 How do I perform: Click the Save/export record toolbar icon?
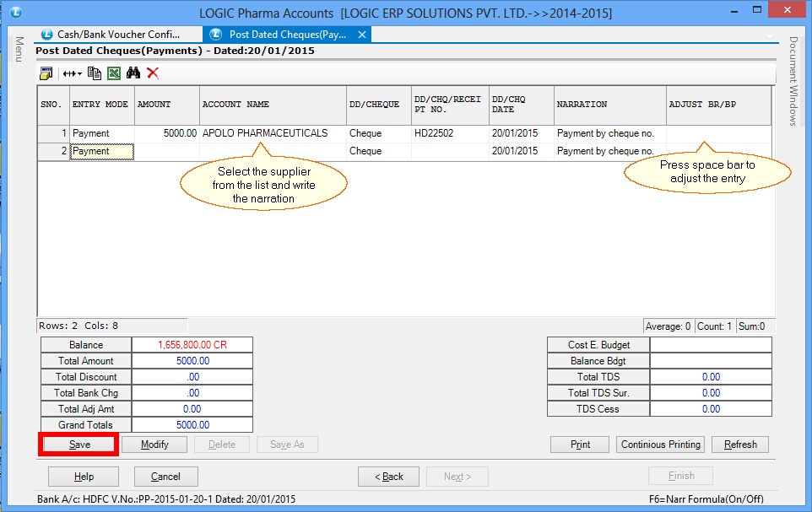(46, 73)
